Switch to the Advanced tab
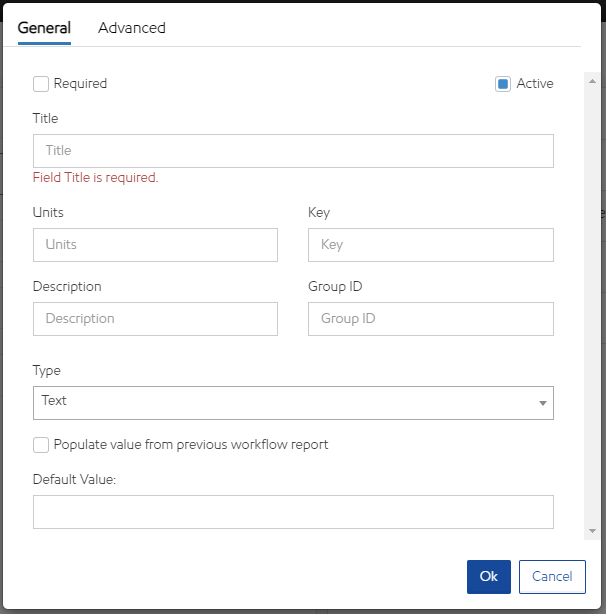Image resolution: width=606 pixels, height=614 pixels. [131, 28]
